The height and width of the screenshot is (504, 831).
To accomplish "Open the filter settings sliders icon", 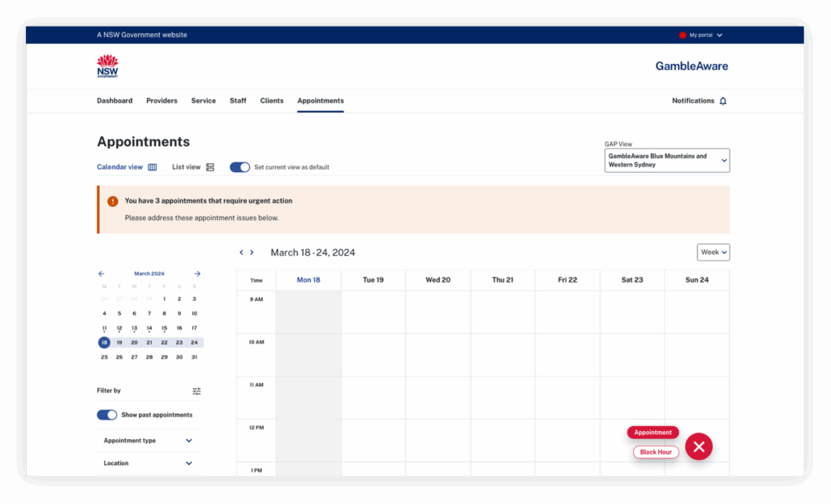I will (196, 390).
